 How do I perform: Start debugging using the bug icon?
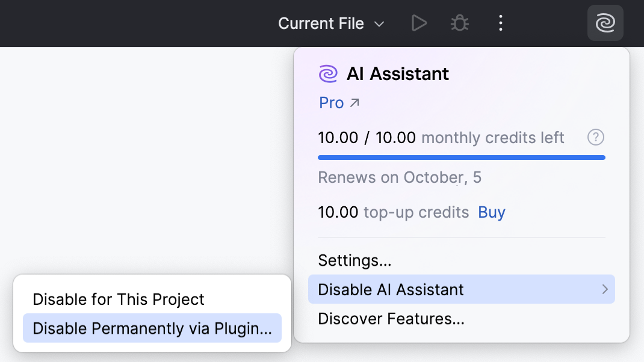[459, 23]
